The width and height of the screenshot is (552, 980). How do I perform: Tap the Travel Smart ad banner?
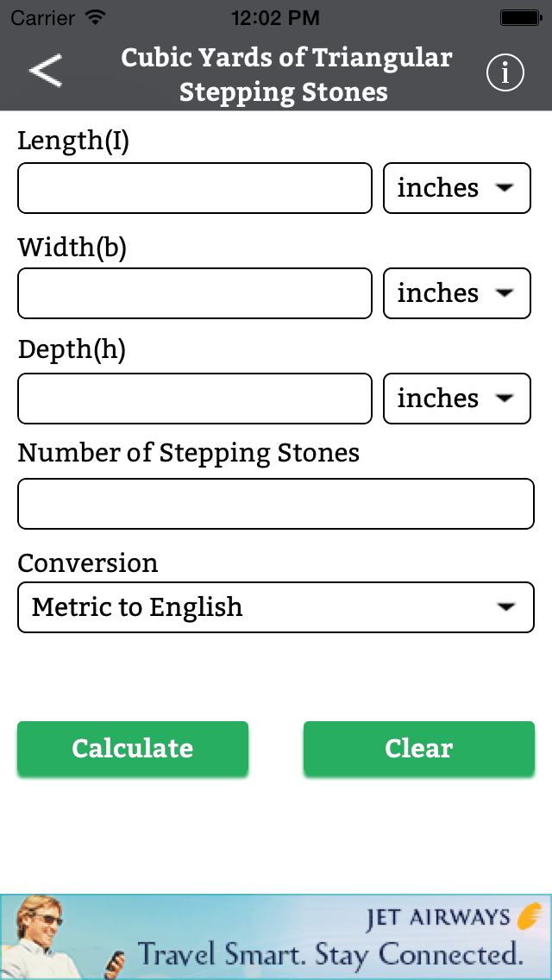[276, 937]
